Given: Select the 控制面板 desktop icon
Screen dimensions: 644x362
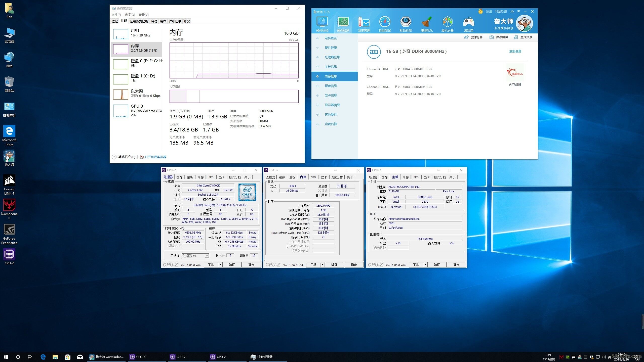Looking at the screenshot, I should 9,109.
